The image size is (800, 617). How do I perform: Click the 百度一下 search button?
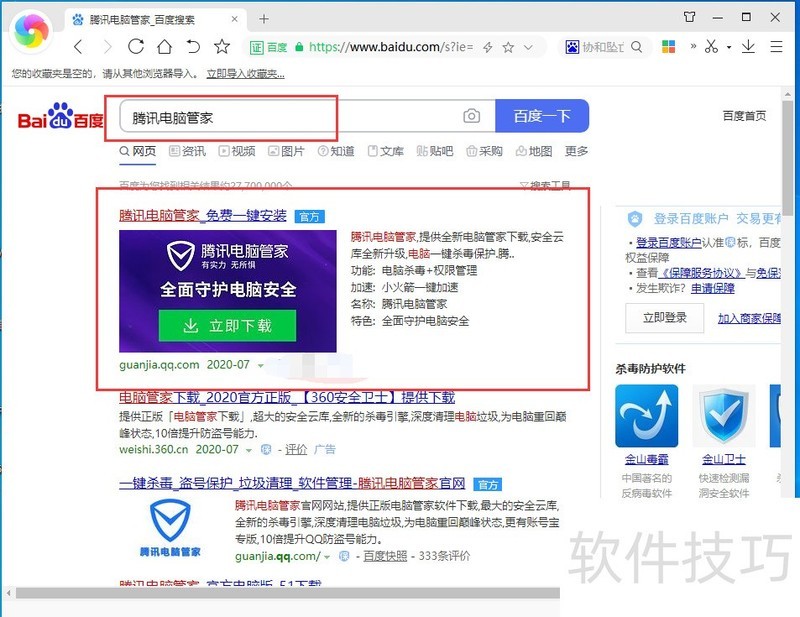click(542, 116)
